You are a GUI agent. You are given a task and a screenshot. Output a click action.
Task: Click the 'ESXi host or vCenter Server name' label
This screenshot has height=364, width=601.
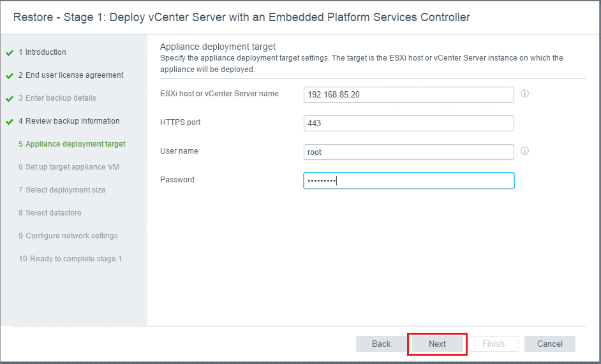[x=219, y=94]
